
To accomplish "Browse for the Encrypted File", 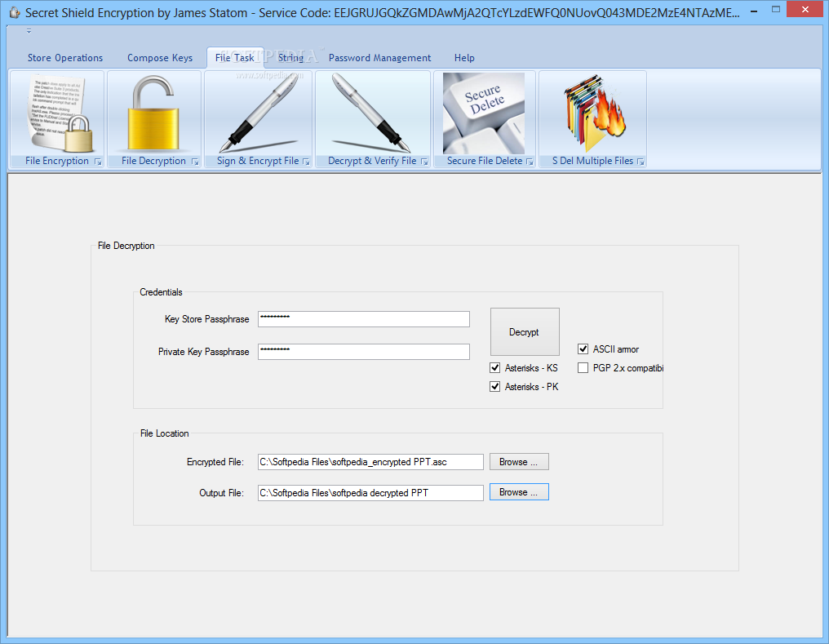I will pyautogui.click(x=519, y=462).
